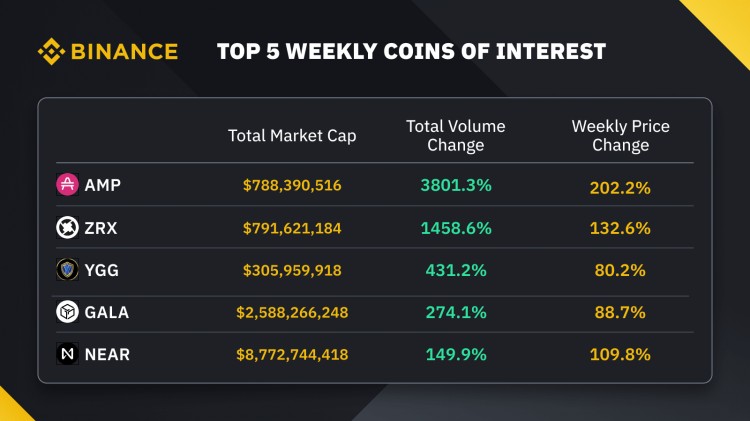Select the Total Market Cap column header
This screenshot has width=750, height=421.
pos(292,135)
